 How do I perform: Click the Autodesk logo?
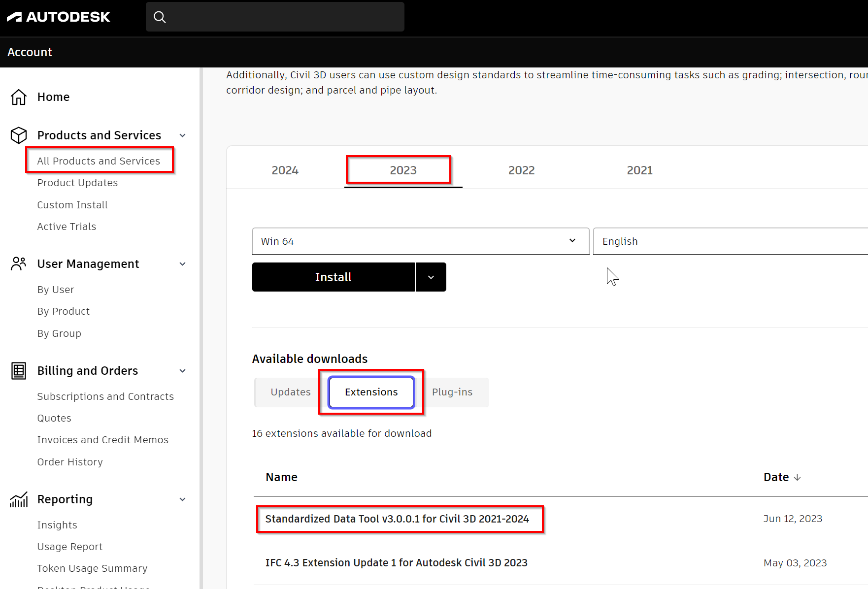58,16
